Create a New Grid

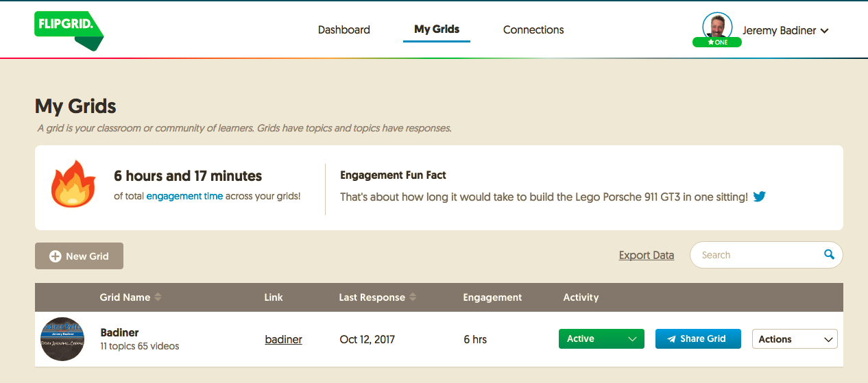(79, 256)
